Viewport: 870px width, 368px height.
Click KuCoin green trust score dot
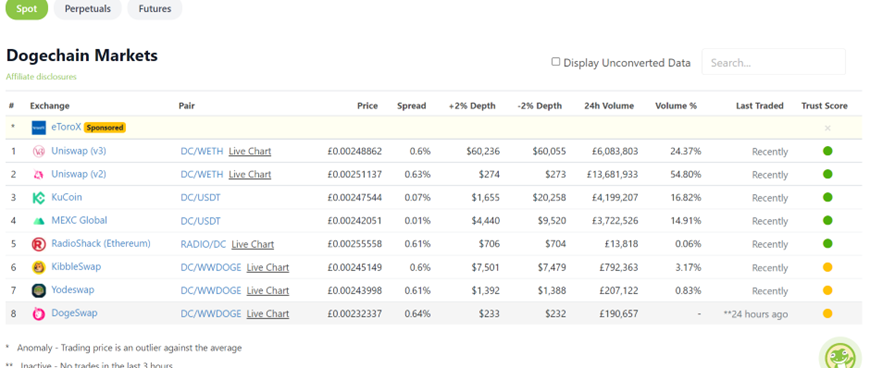pos(827,197)
